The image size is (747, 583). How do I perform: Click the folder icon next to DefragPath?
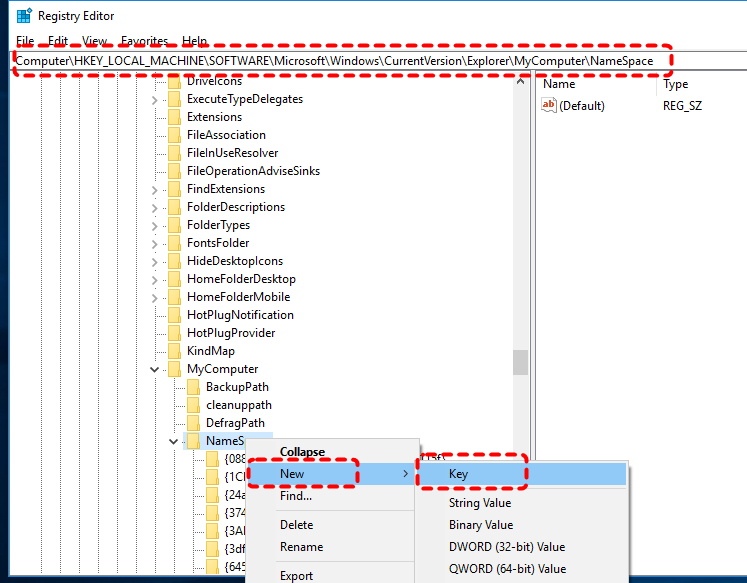point(193,423)
